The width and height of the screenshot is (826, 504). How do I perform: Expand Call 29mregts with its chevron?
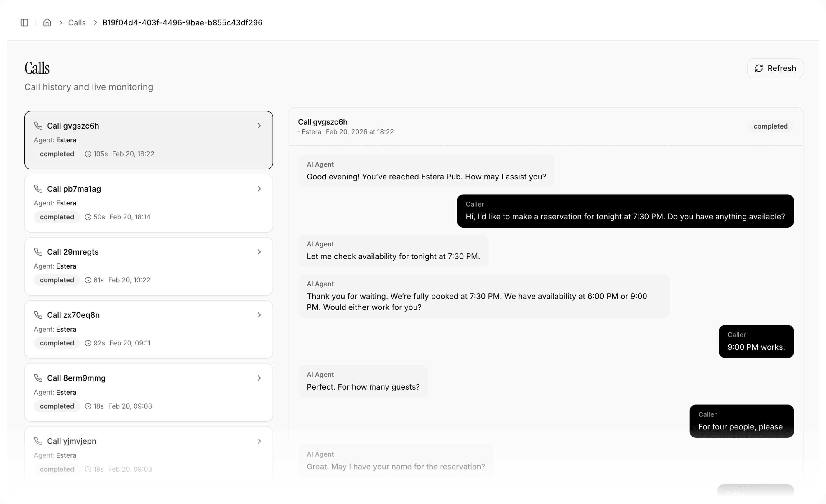pyautogui.click(x=259, y=252)
